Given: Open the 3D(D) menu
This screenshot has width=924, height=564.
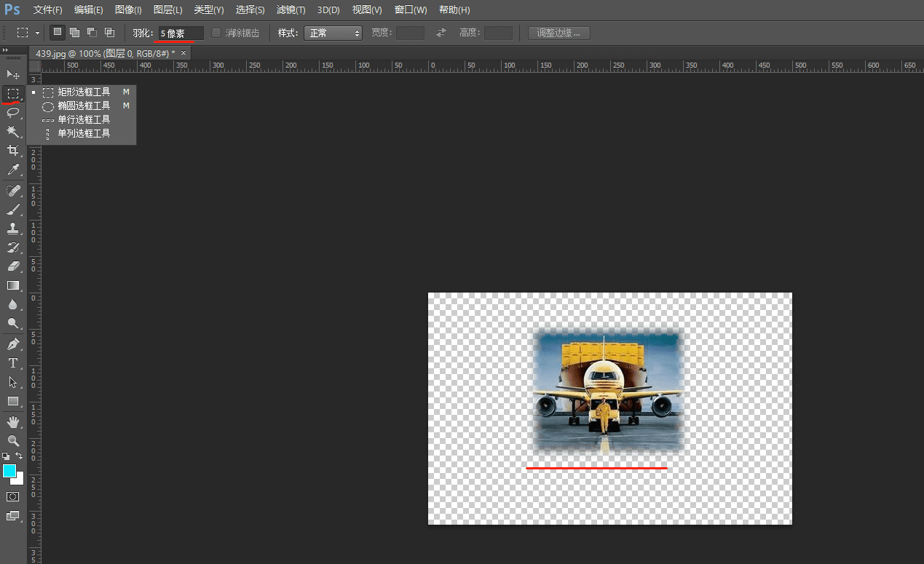Looking at the screenshot, I should pos(328,10).
